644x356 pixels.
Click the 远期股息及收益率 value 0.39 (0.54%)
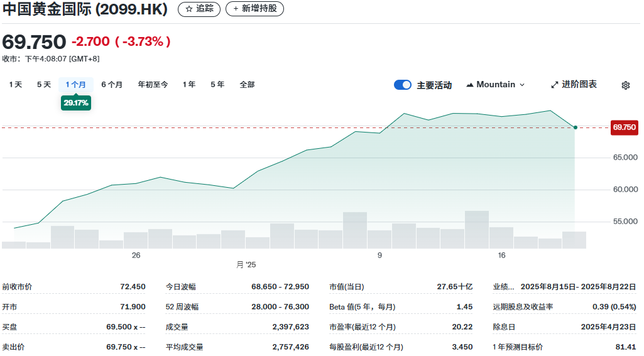[614, 307]
